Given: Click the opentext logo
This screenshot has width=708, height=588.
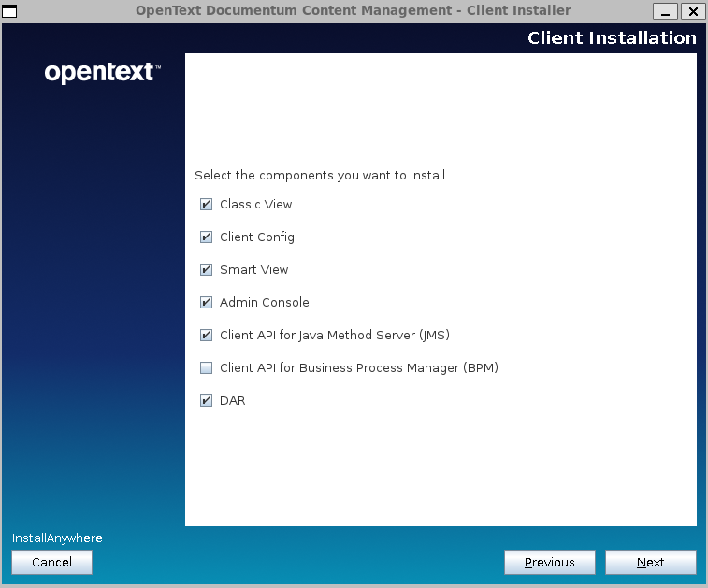Looking at the screenshot, I should coord(102,73).
